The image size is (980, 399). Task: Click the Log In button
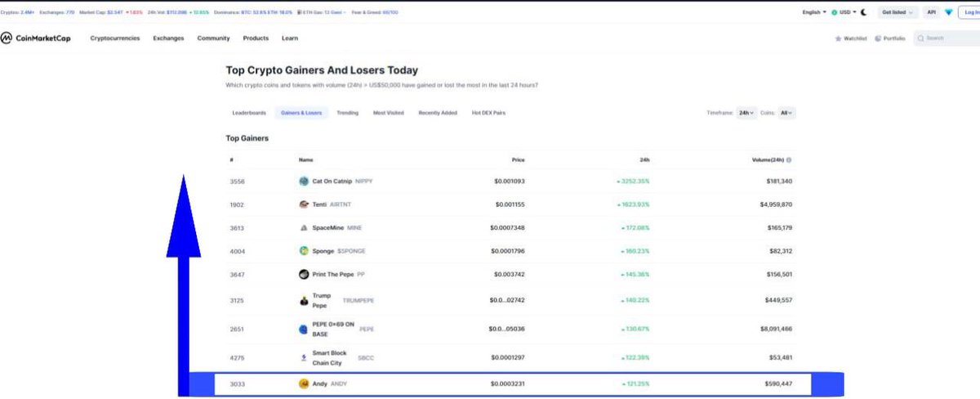[x=969, y=13]
